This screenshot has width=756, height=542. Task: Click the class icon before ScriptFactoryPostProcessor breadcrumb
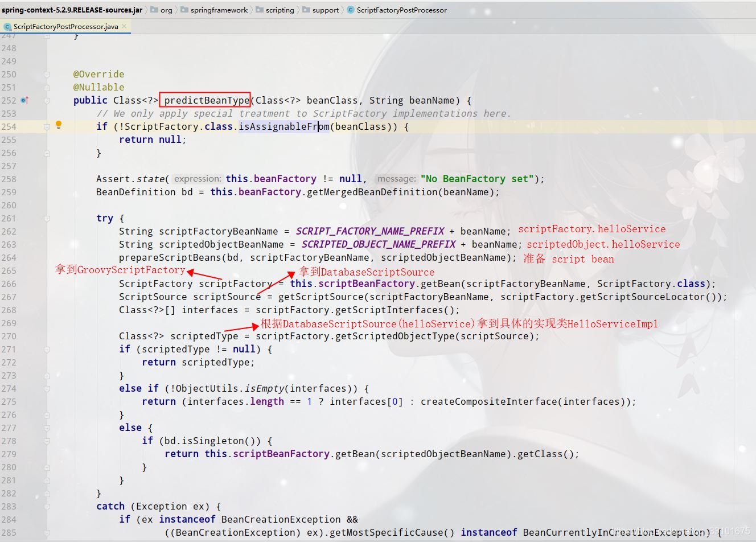[351, 10]
